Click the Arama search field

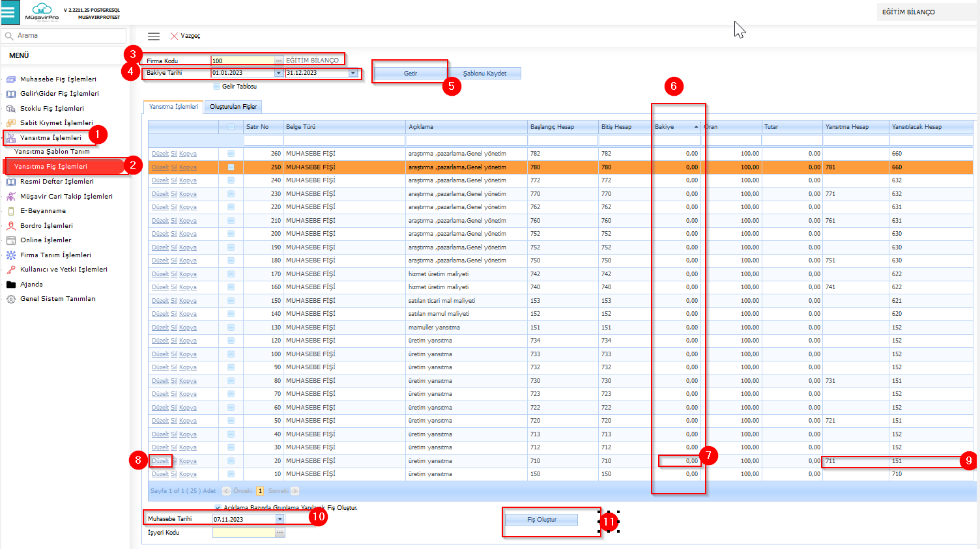(65, 36)
